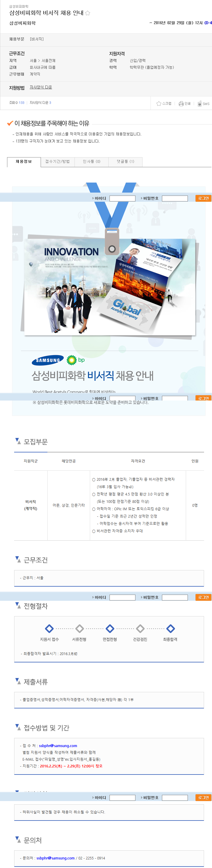Click the 최종합격 diamond step icon
The height and width of the screenshot is (868, 212).
(170, 629)
